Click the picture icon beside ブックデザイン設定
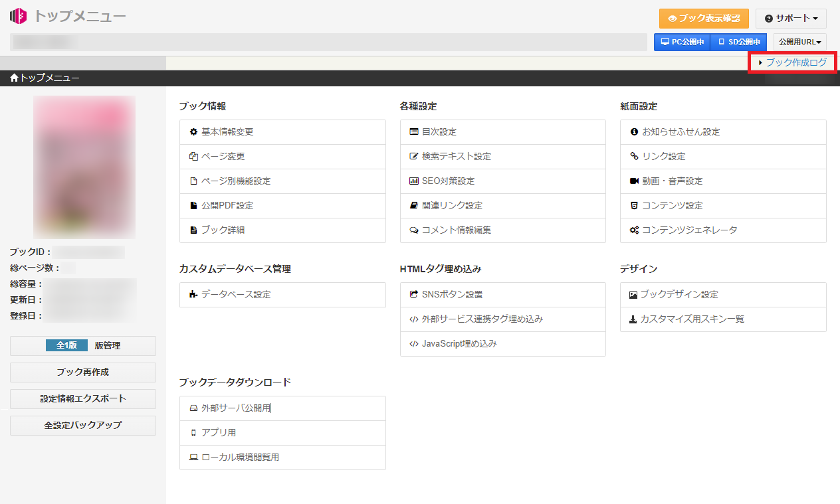The width and height of the screenshot is (840, 504). (x=633, y=295)
